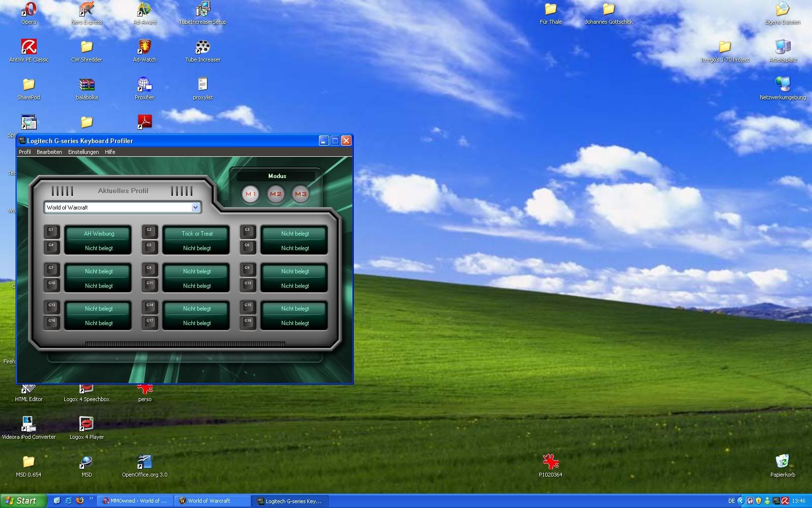Click the G13 Nicht belegt assignment slot
This screenshot has height=508, width=812.
(x=99, y=309)
